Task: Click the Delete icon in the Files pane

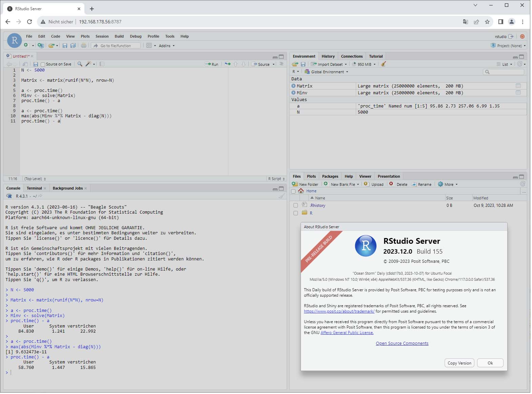Action: (x=391, y=184)
